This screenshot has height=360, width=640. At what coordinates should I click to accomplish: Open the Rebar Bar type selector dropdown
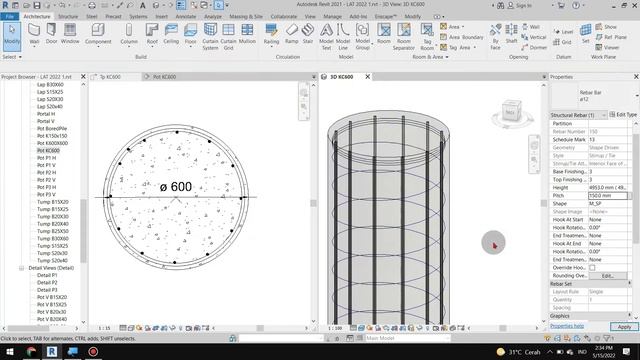tap(636, 96)
